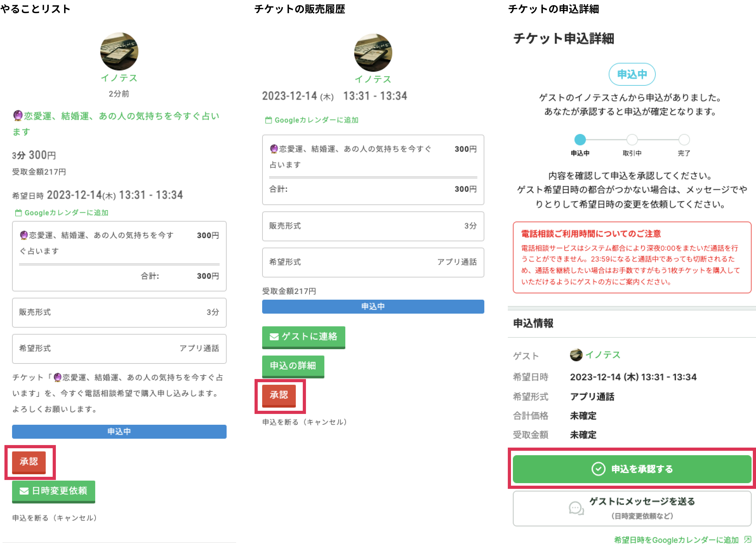Click the 取引中 progress step circle
This screenshot has height=546, width=756.
point(632,140)
